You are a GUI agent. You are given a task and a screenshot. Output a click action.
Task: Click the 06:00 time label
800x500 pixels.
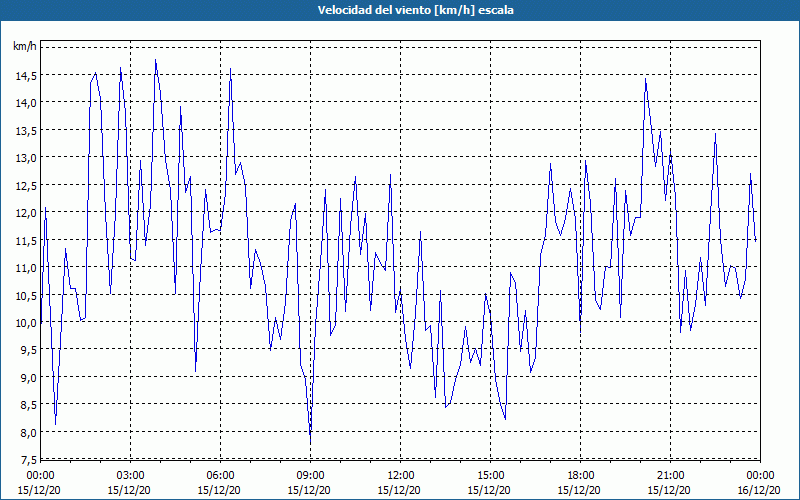(219, 476)
